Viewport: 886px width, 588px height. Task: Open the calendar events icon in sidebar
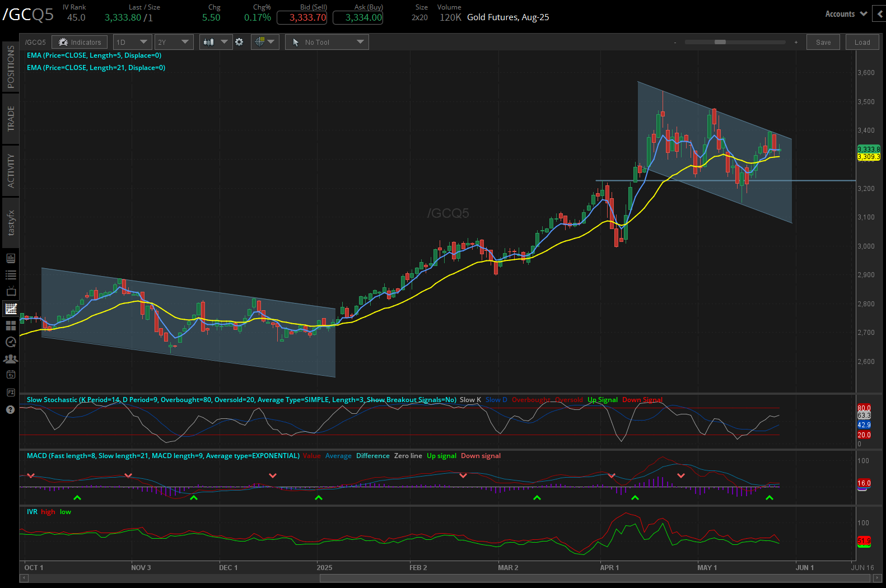11,375
